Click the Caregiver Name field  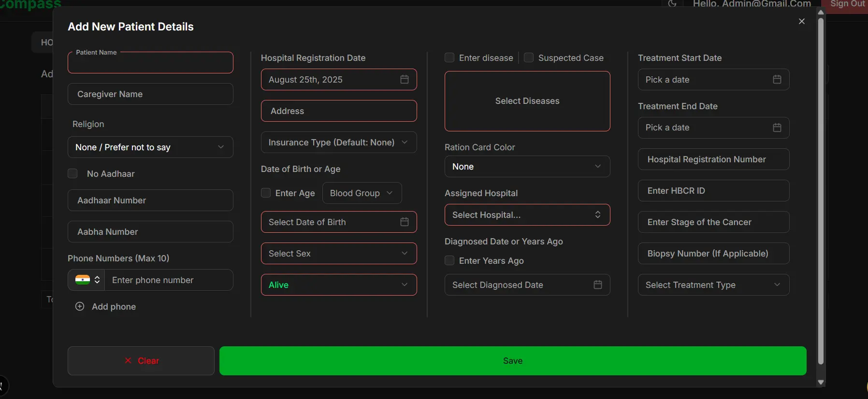[150, 94]
